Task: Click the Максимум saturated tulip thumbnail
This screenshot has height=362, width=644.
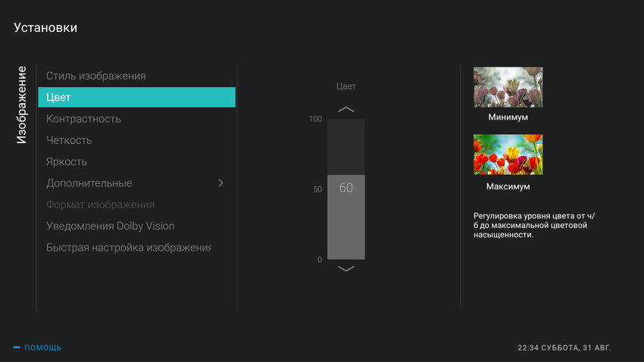Action: (508, 154)
